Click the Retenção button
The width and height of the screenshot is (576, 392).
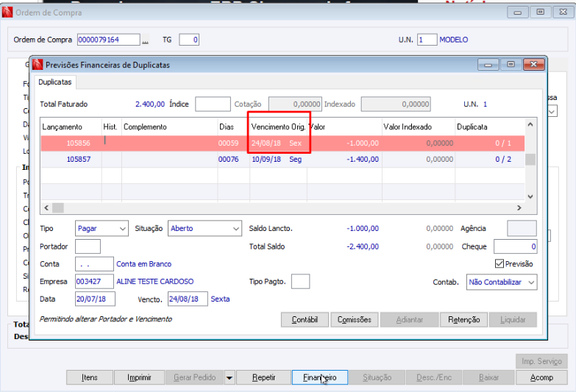(x=464, y=320)
